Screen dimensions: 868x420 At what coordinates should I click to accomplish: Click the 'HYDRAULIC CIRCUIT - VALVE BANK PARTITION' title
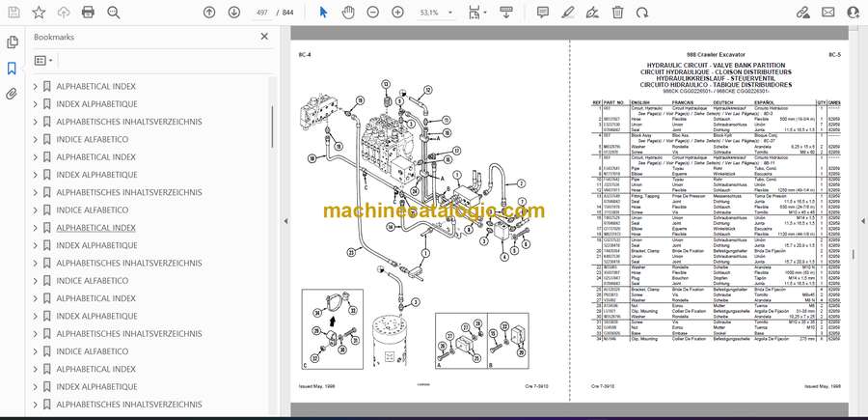point(716,66)
